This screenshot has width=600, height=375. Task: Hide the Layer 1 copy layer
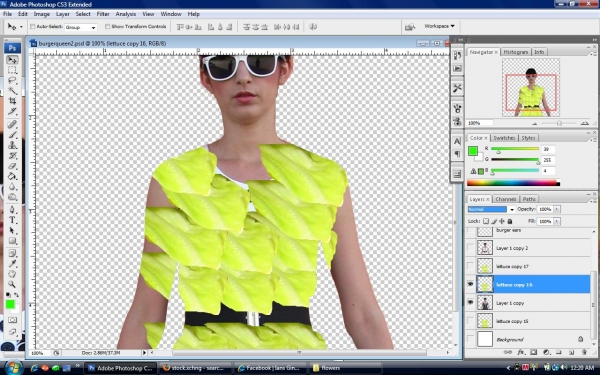click(470, 302)
